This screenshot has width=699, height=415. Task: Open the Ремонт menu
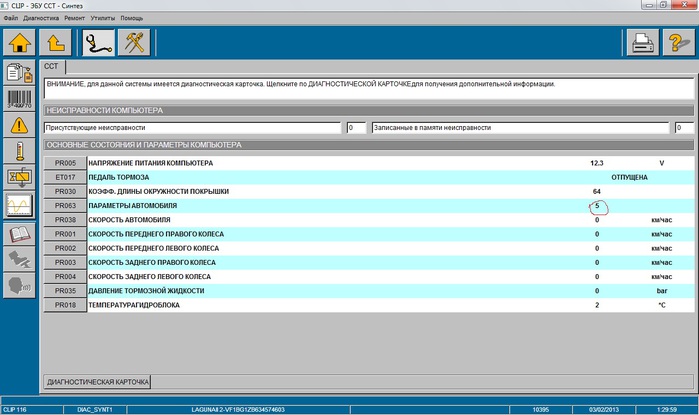74,18
